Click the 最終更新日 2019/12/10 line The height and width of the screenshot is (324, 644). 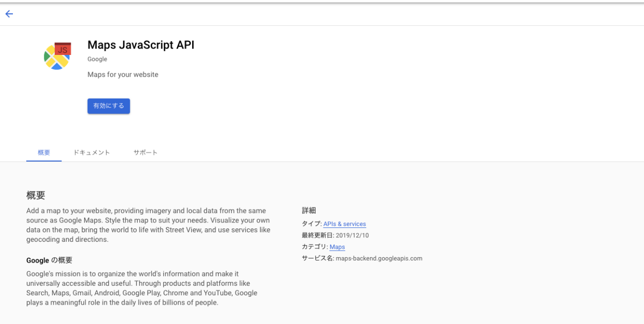[x=335, y=235]
